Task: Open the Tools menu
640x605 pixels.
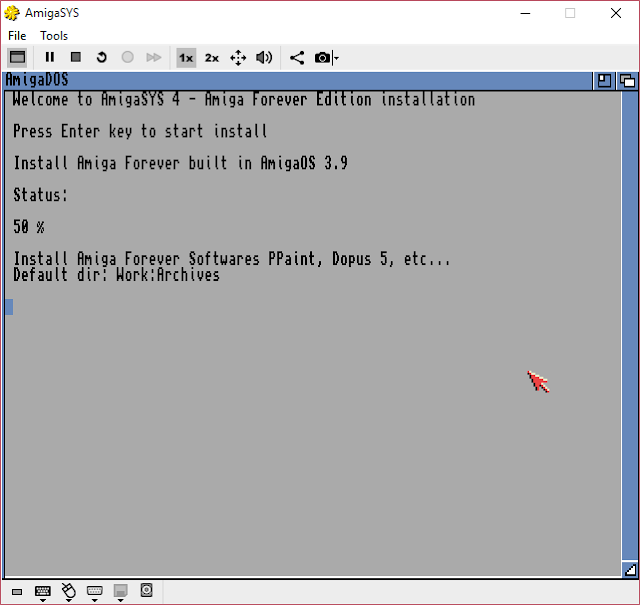Action: [x=54, y=36]
